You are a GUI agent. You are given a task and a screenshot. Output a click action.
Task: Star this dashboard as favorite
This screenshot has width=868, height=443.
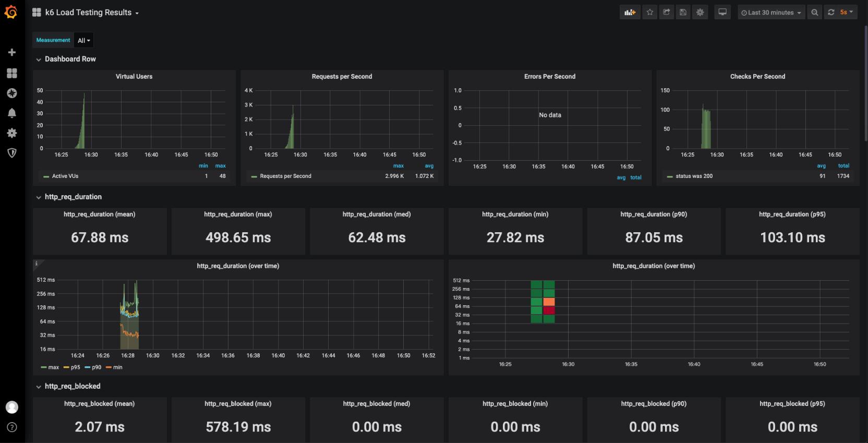pyautogui.click(x=650, y=13)
